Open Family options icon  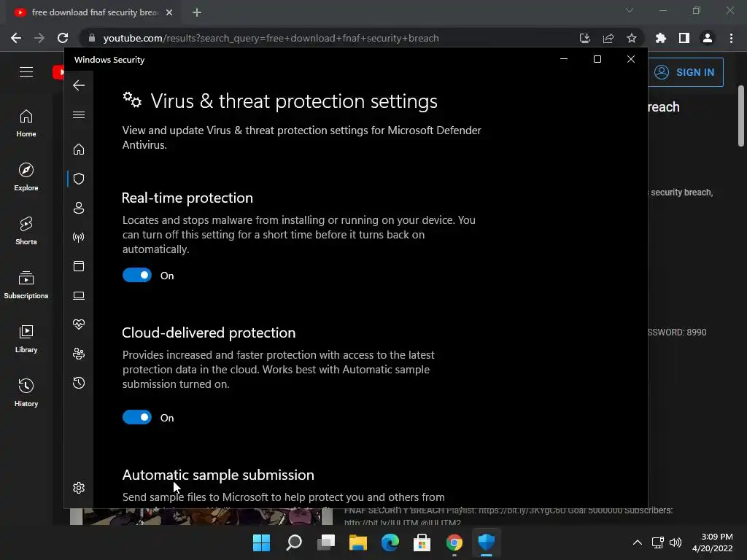[x=79, y=354]
